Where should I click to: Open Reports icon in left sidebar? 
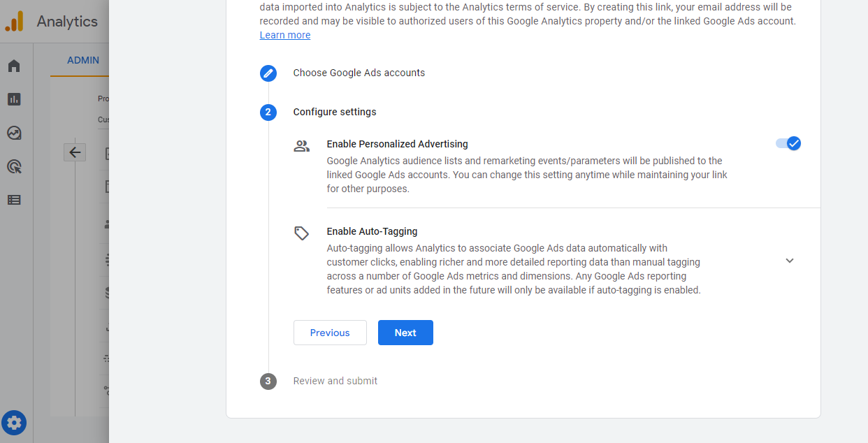pyautogui.click(x=14, y=99)
